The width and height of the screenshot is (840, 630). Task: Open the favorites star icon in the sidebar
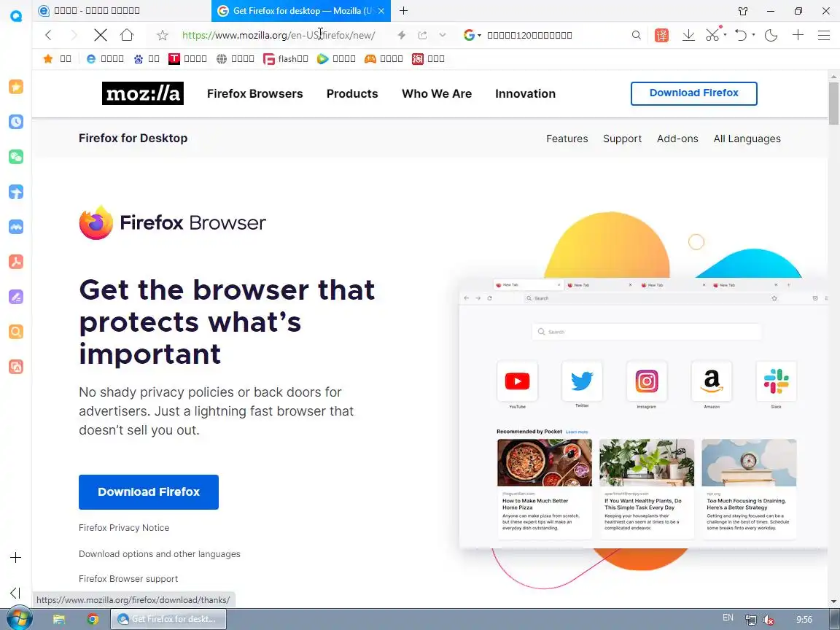[16, 87]
